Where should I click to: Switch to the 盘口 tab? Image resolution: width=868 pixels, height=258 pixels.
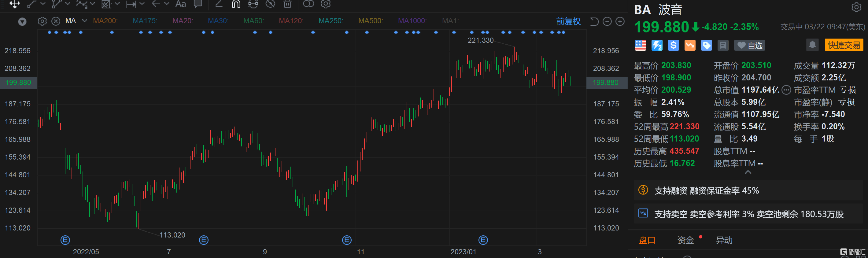pyautogui.click(x=647, y=240)
